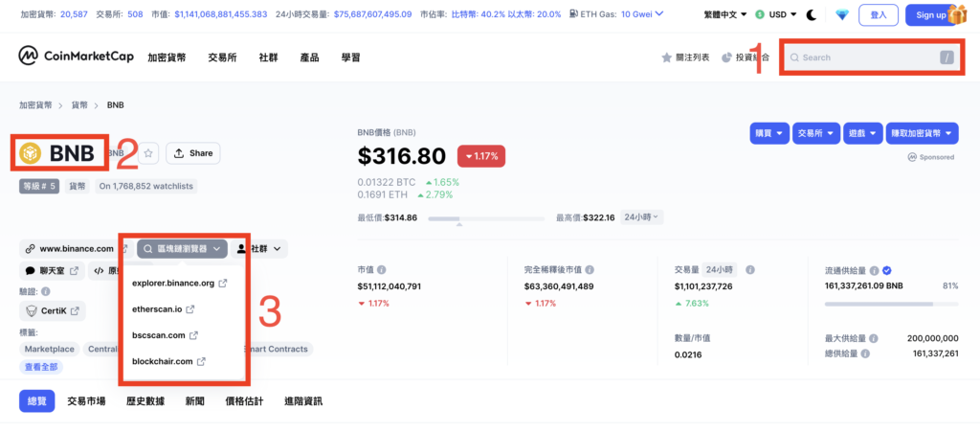Click the gift box icon on Sign up

click(956, 13)
